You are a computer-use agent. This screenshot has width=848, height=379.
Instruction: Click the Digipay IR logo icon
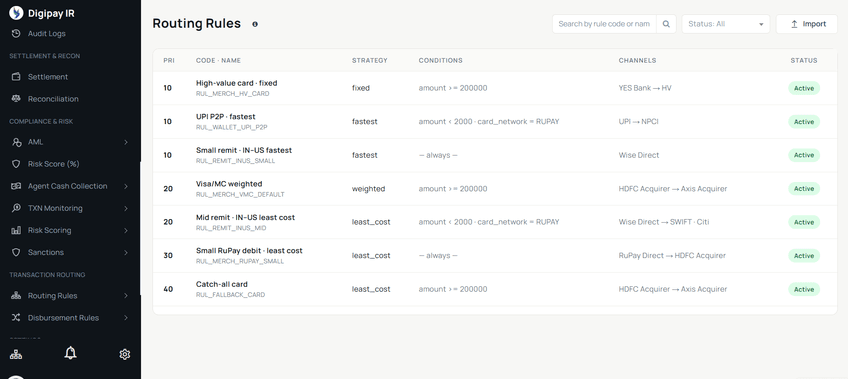(x=16, y=13)
